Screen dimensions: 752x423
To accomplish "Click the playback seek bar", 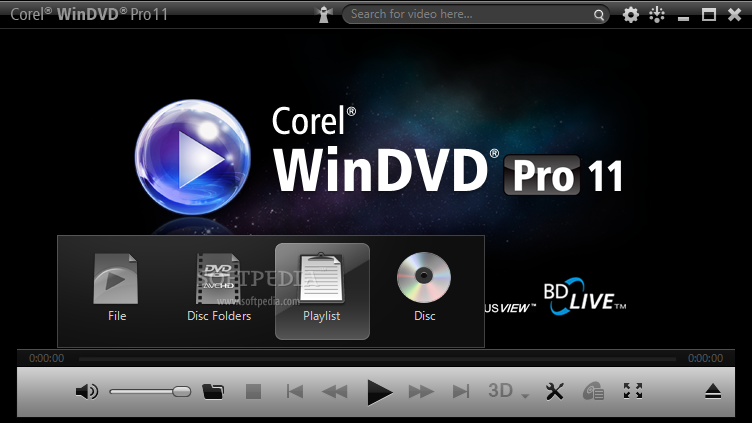I will click(x=377, y=359).
